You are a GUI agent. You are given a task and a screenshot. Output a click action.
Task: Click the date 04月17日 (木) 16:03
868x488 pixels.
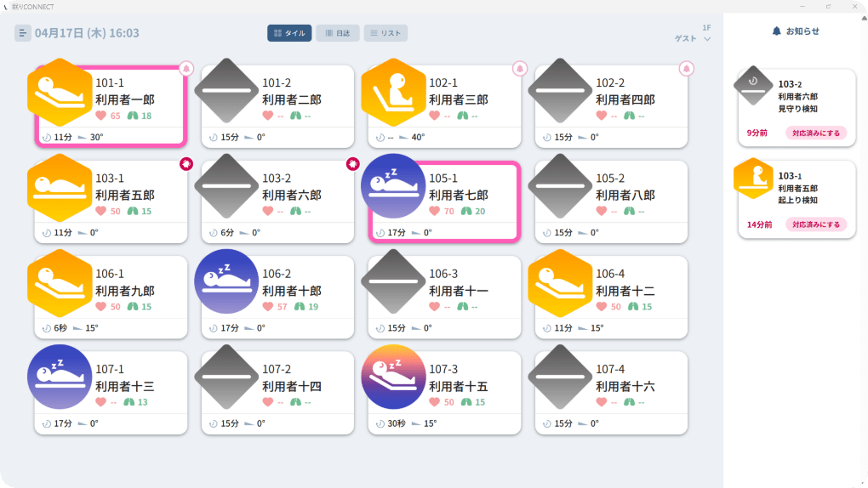tap(87, 33)
